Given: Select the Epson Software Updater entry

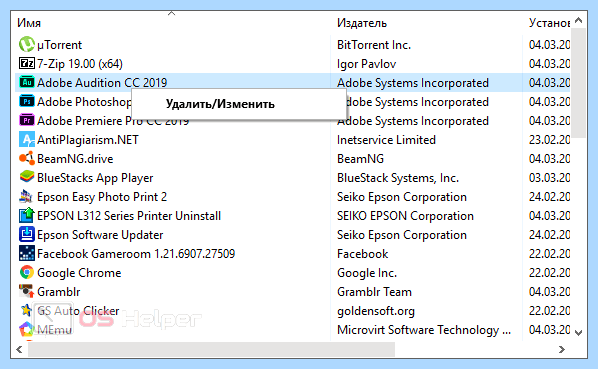Looking at the screenshot, I should pos(100,235).
